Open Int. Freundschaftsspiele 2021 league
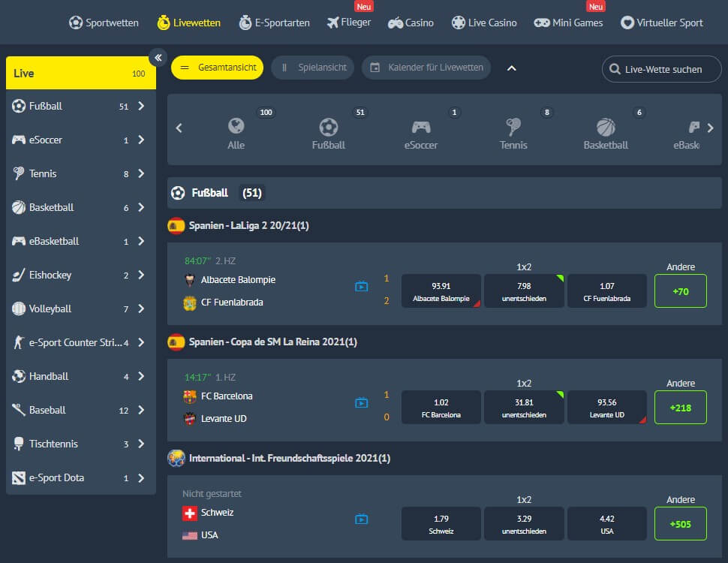This screenshot has height=563, width=728. click(x=289, y=459)
